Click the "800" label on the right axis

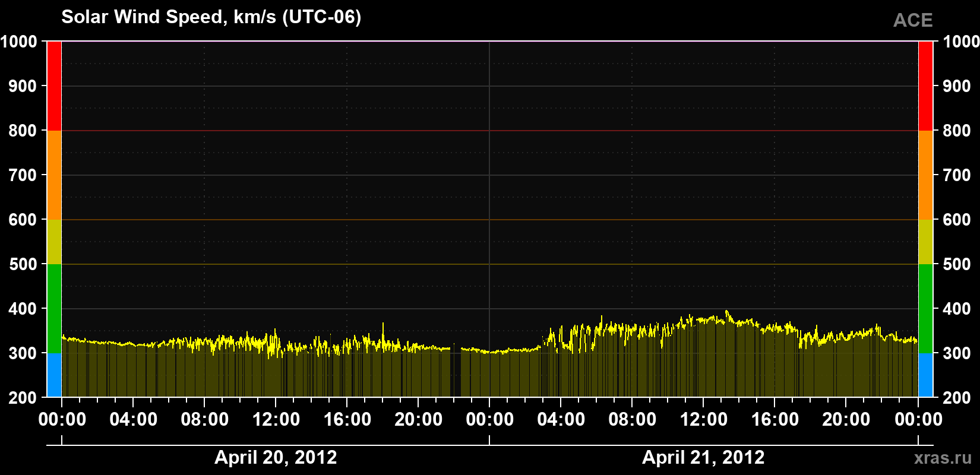coord(957,131)
